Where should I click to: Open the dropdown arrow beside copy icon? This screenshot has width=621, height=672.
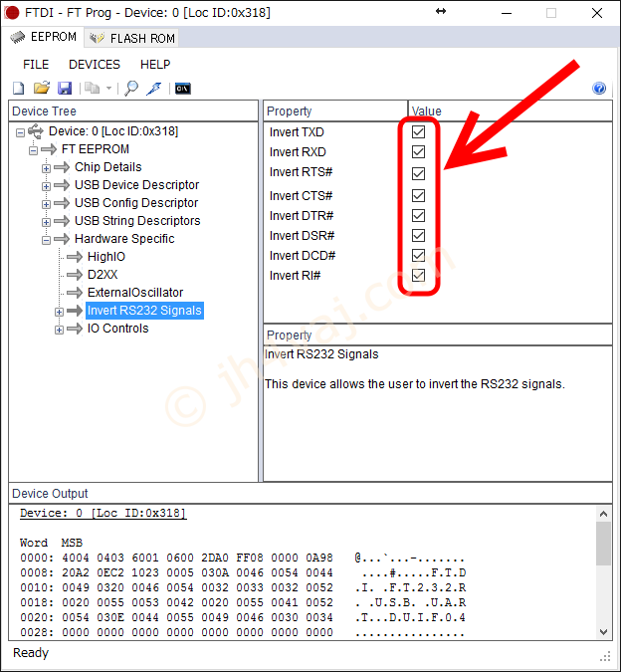click(108, 89)
